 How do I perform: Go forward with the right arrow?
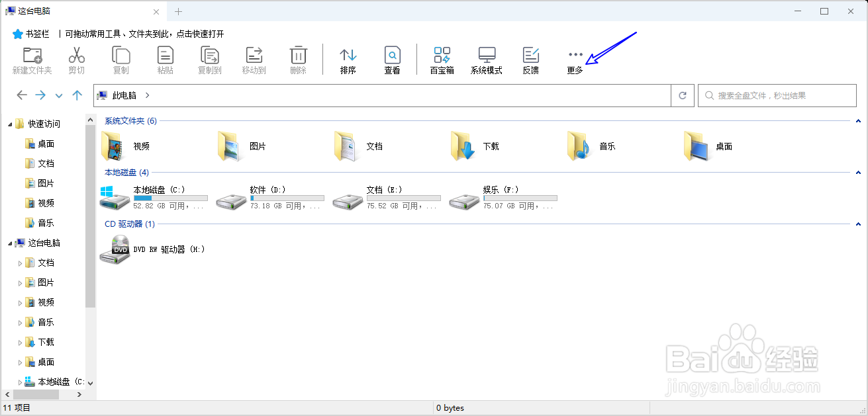click(x=40, y=95)
